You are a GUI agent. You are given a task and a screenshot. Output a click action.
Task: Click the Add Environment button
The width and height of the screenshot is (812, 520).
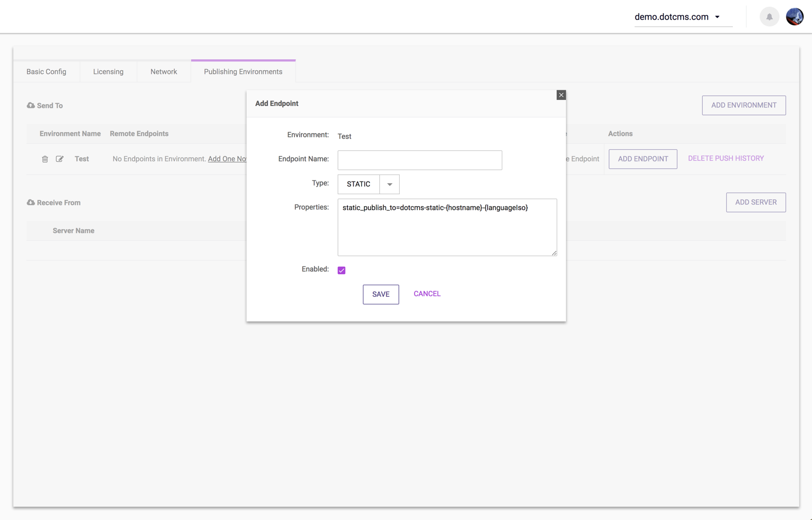click(743, 105)
